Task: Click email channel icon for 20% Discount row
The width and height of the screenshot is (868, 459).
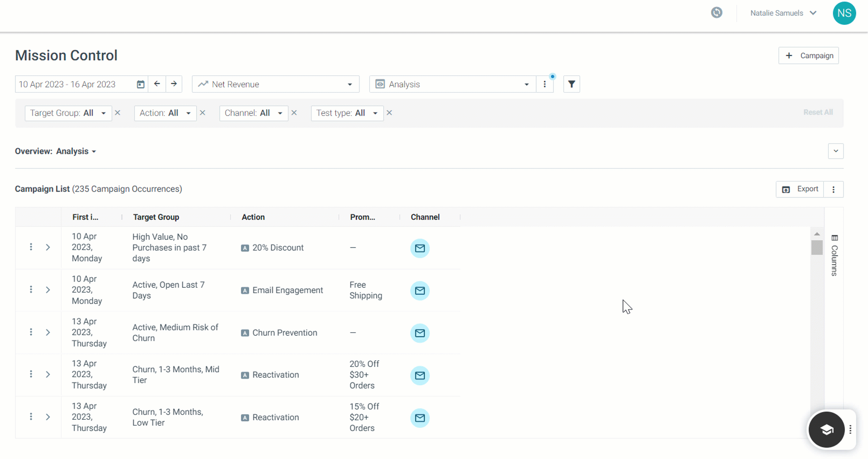Action: click(x=420, y=248)
